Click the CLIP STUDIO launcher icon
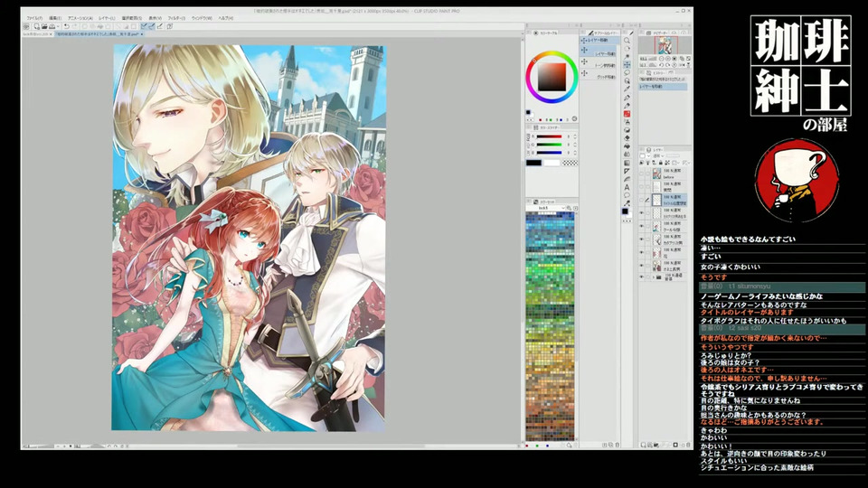The image size is (868, 488). point(25,26)
